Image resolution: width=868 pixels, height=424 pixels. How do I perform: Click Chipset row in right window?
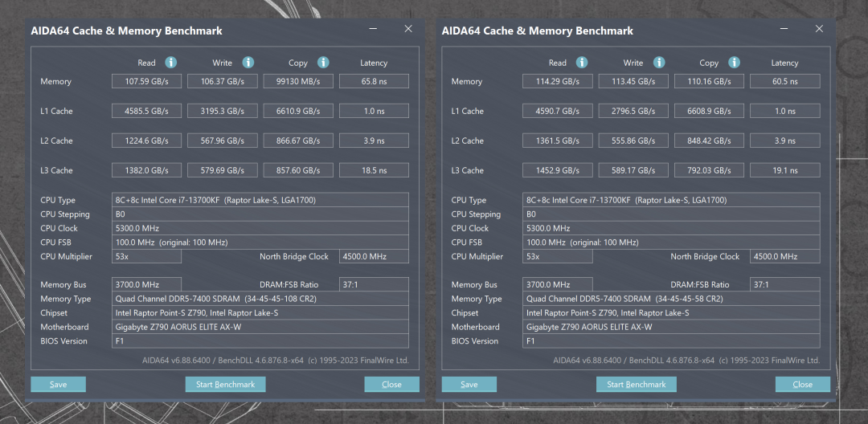click(x=671, y=313)
